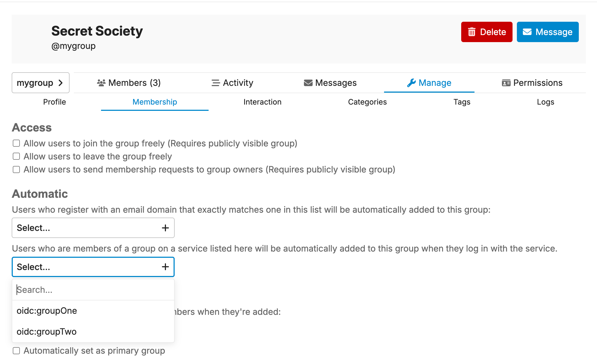The image size is (597, 364).
Task: Click the list icon beside Activity
Action: (216, 83)
